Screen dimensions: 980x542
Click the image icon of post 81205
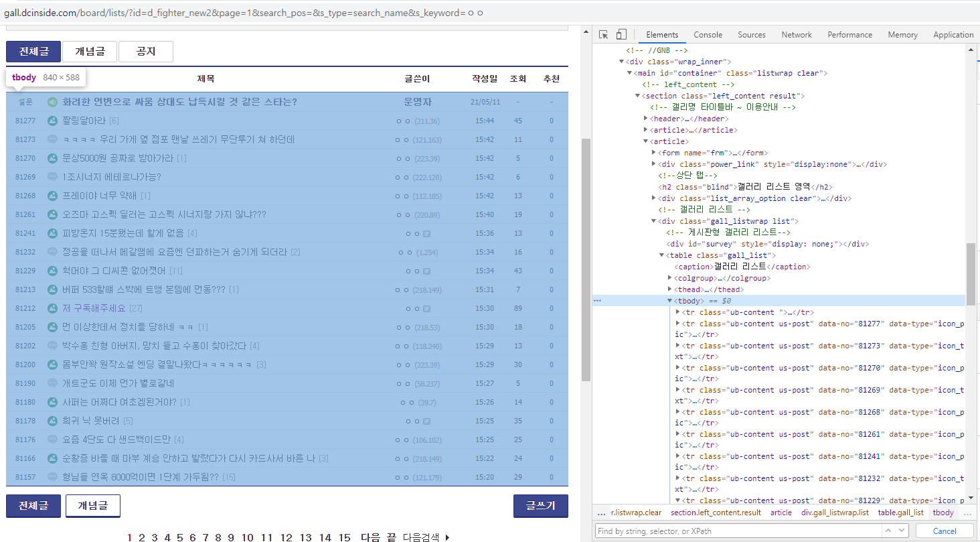(52, 327)
